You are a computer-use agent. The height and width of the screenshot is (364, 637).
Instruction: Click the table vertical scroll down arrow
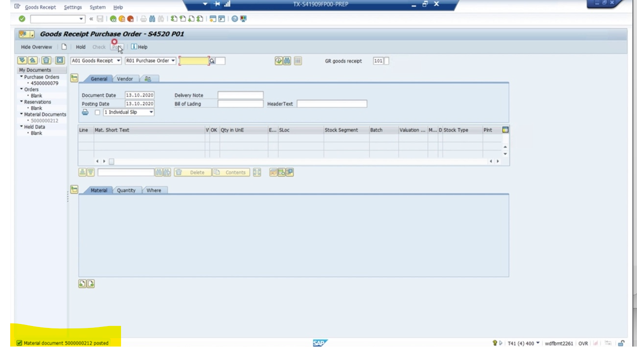[505, 154]
